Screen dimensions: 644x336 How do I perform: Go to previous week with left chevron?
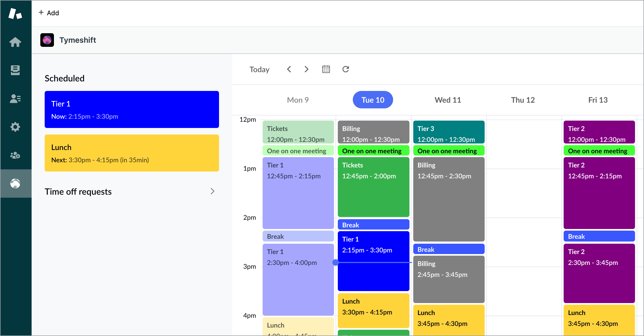coord(289,69)
